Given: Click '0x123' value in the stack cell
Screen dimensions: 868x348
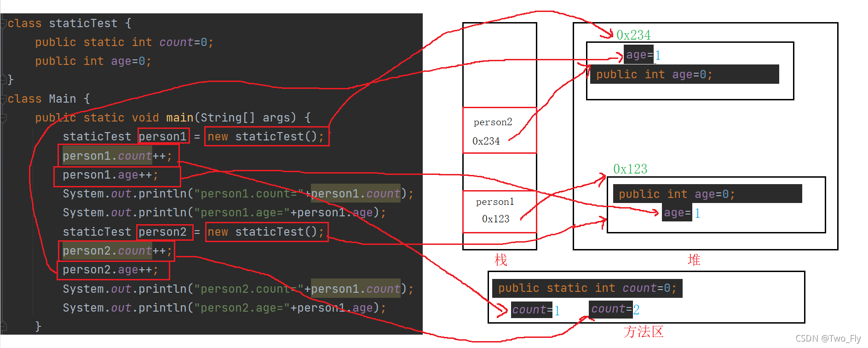Looking at the screenshot, I should (495, 219).
